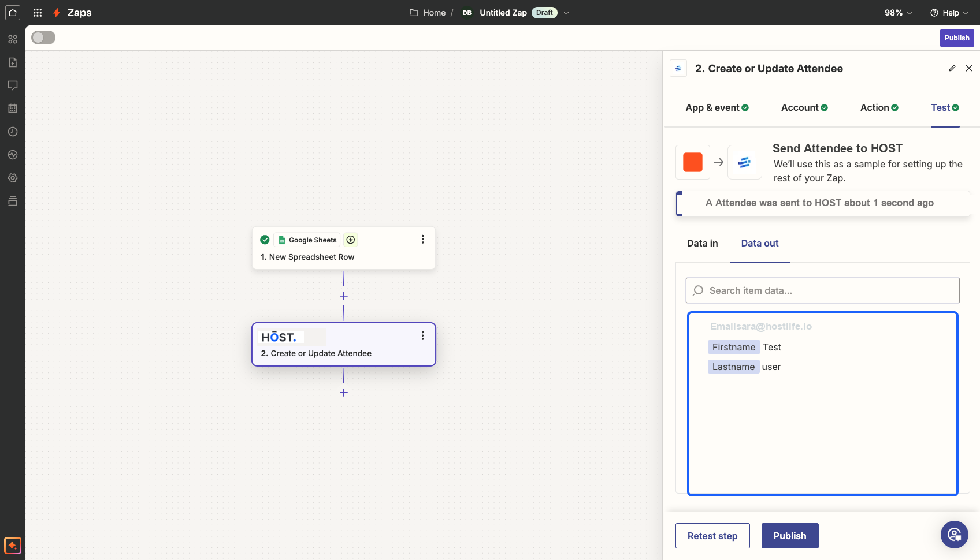Open the home icon in top-left corner
Image resolution: width=980 pixels, height=560 pixels.
pyautogui.click(x=13, y=13)
